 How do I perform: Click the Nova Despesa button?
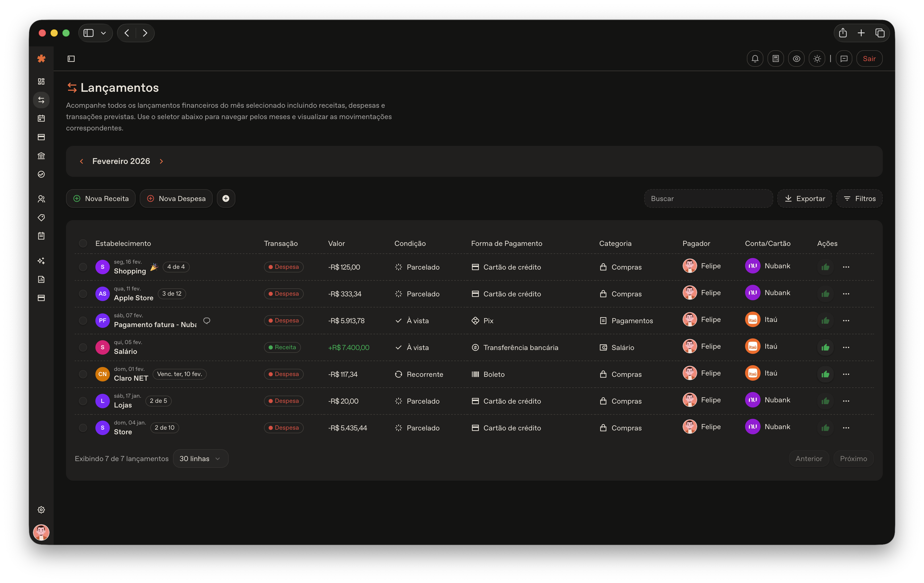coord(176,199)
